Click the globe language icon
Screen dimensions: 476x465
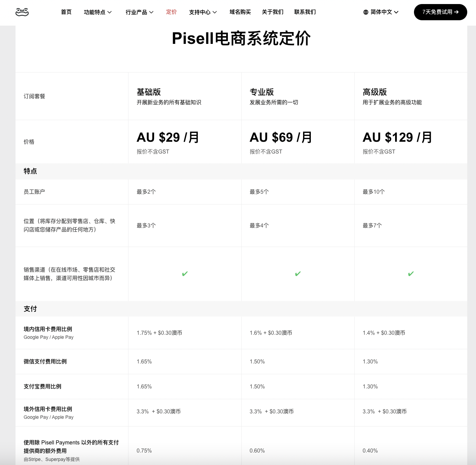tap(366, 12)
